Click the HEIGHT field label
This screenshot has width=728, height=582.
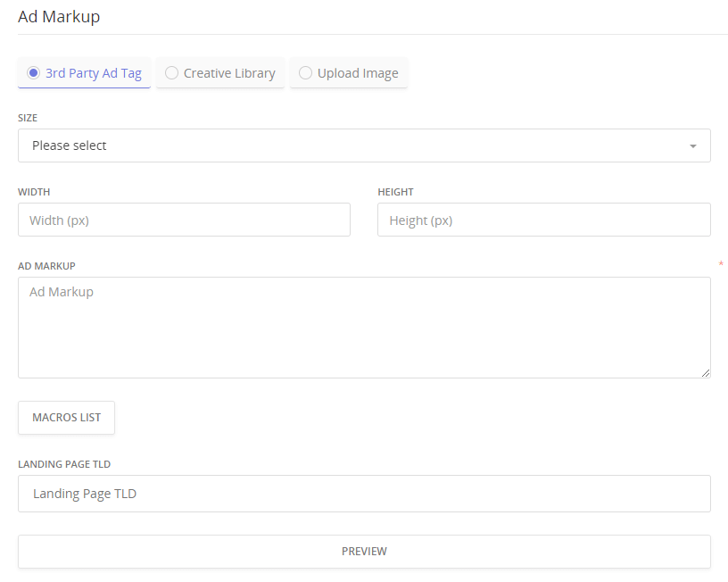pyautogui.click(x=395, y=192)
